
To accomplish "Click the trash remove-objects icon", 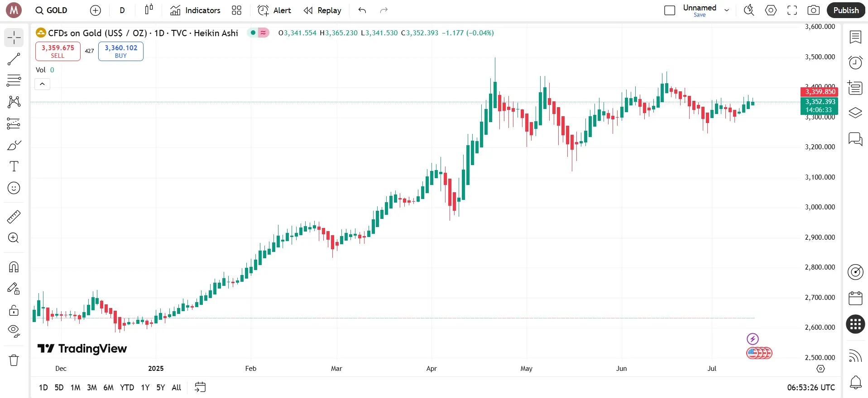I will [x=14, y=360].
